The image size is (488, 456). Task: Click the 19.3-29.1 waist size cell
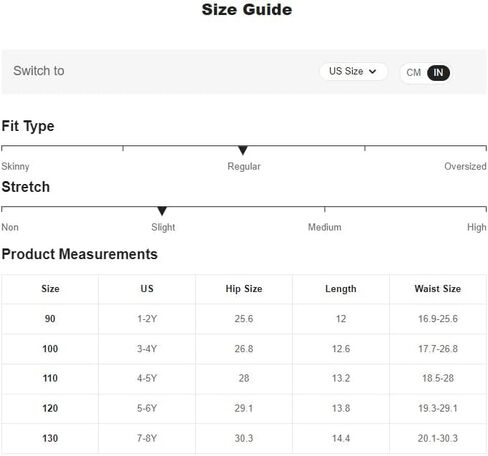tap(438, 408)
